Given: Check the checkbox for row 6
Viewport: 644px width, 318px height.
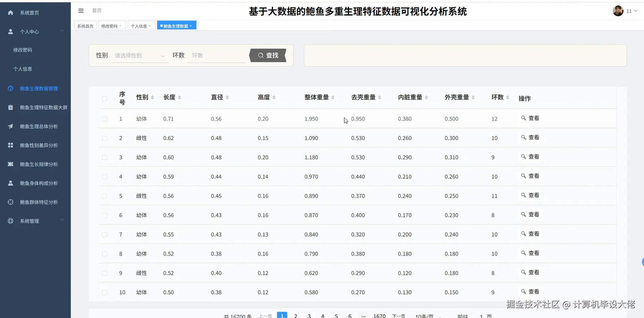Looking at the screenshot, I should [x=104, y=215].
